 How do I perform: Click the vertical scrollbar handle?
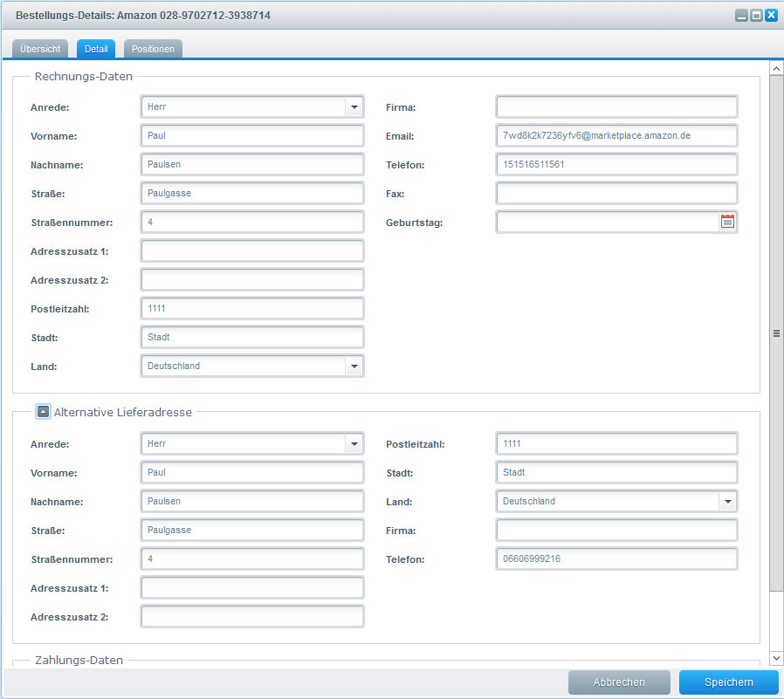tap(775, 333)
